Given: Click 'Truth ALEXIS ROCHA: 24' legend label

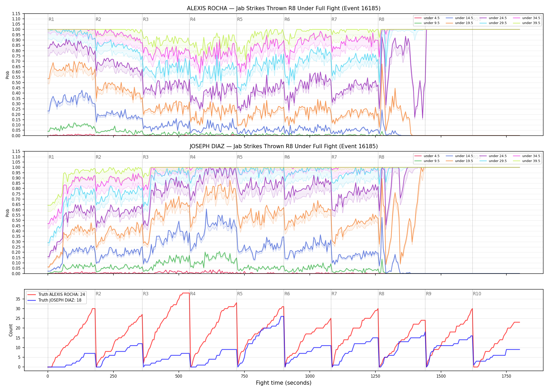Looking at the screenshot, I should tap(62, 295).
